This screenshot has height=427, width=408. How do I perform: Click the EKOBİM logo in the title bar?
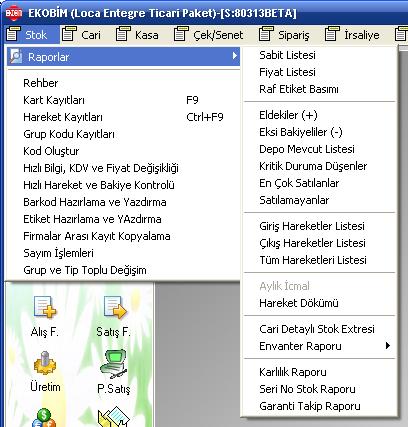[14, 13]
